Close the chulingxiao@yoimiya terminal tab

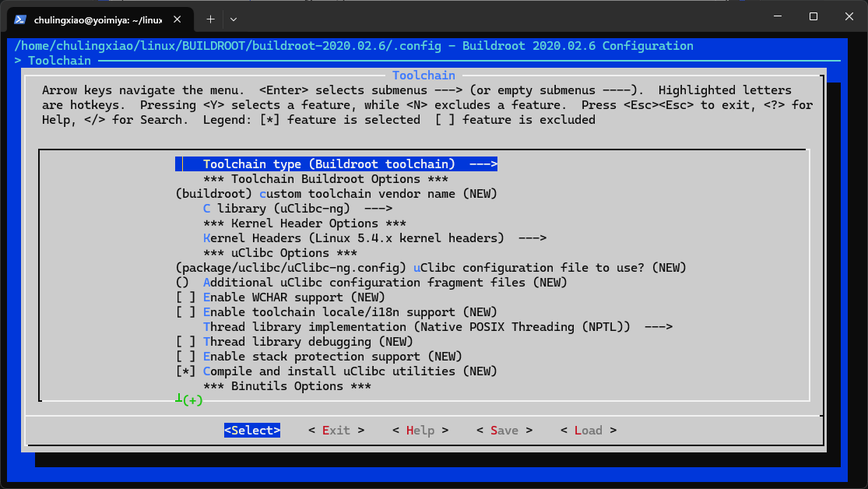(177, 19)
